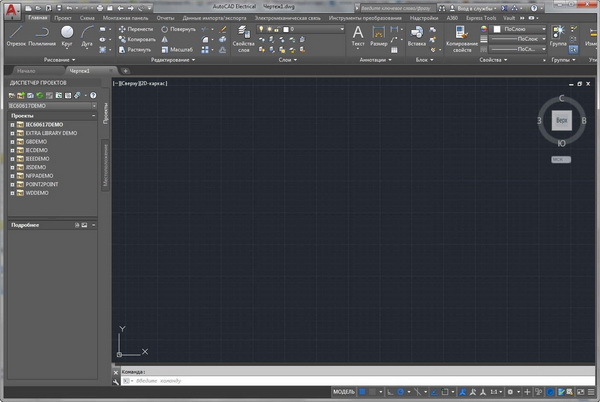Screen dimensions: 600x402
Task: Click the Текст (Text) annotation tool
Action: [358, 35]
